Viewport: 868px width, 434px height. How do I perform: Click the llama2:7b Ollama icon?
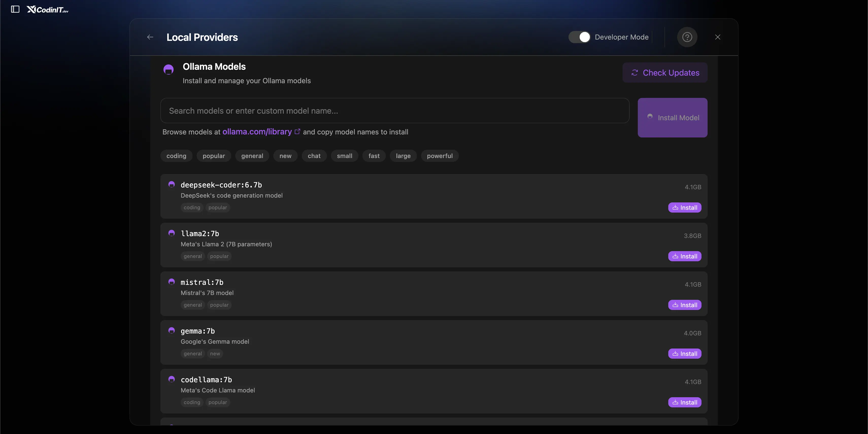pyautogui.click(x=172, y=233)
